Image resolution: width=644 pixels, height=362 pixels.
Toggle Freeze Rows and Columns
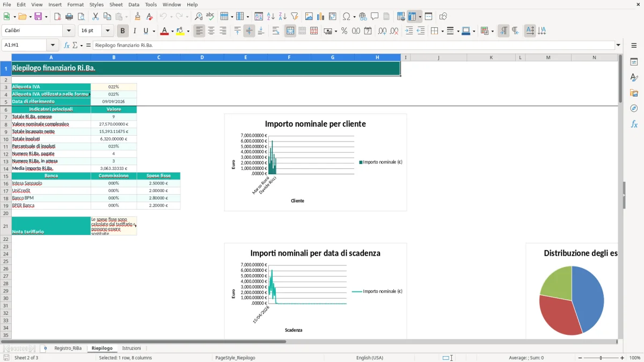pos(412,17)
